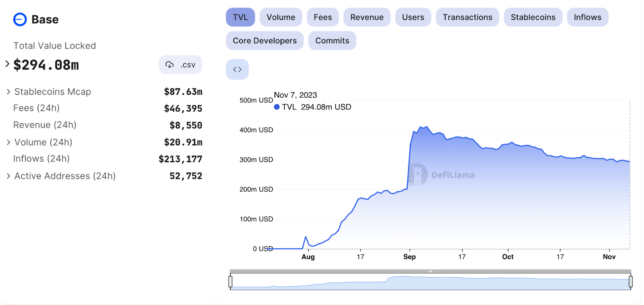
Task: Click the Base chain logo icon
Action: 20,19
